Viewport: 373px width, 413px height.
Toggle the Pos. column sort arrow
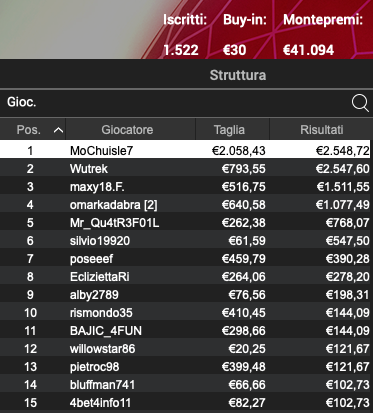[58, 130]
